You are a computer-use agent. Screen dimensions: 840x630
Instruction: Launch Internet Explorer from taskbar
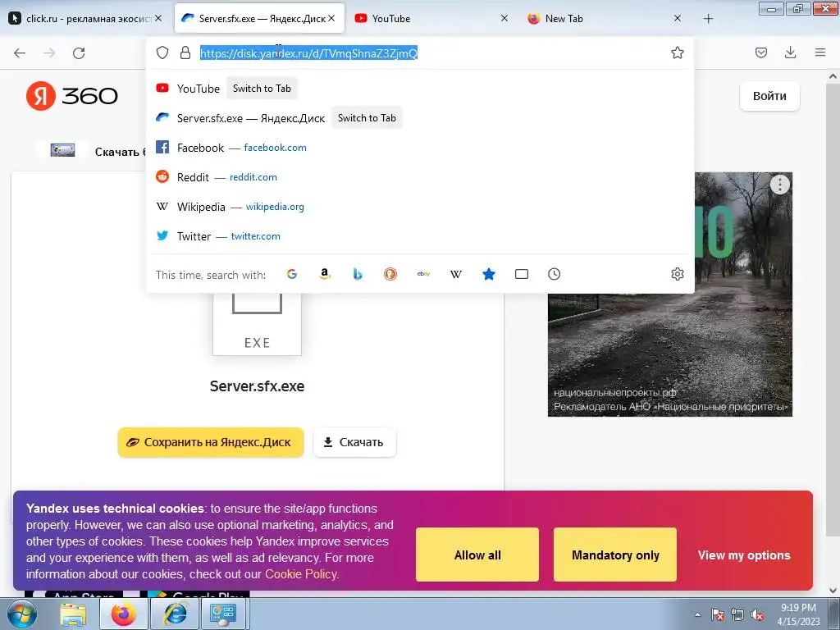tap(176, 614)
